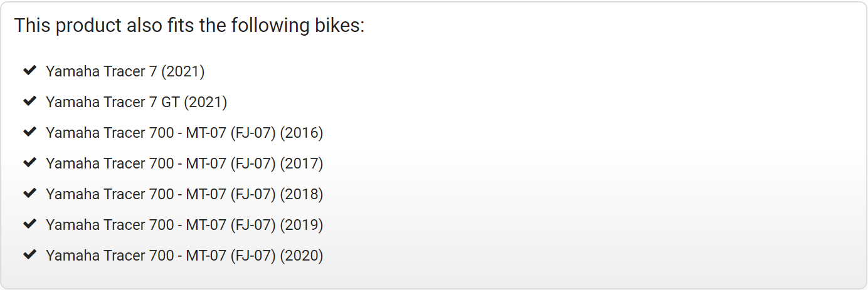Viewport: 868px width, 290px height.
Task: Select the checkmark next to the 2019 Tracer 700
Action: point(29,224)
